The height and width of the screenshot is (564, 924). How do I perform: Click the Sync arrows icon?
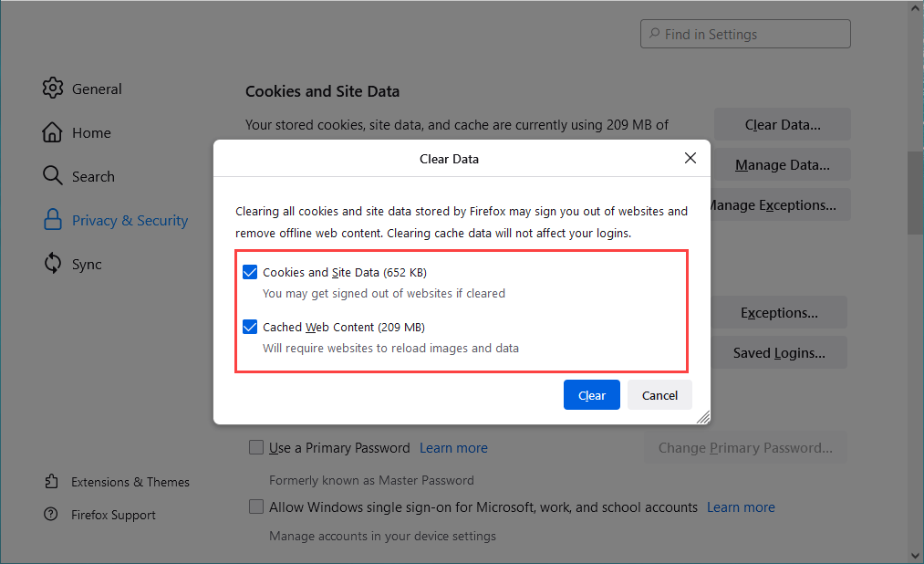pos(53,264)
